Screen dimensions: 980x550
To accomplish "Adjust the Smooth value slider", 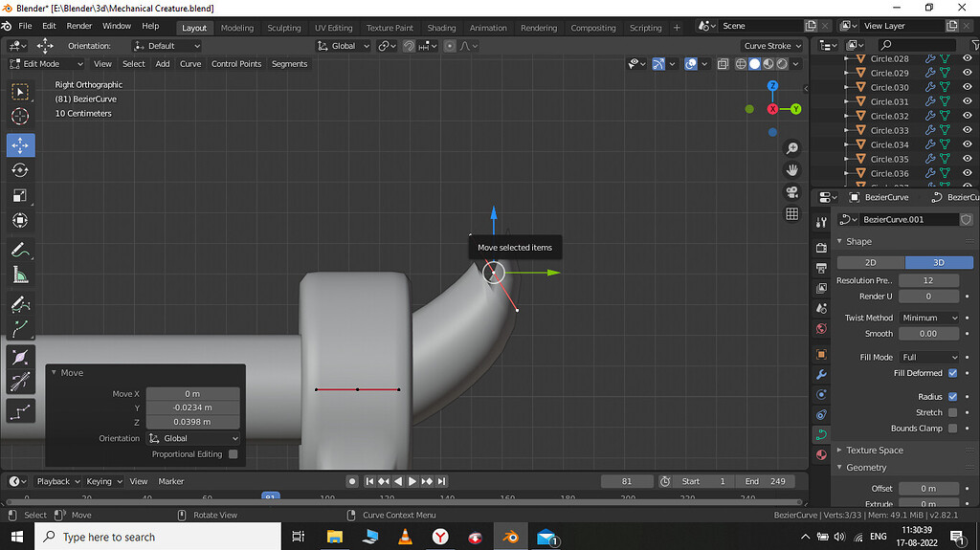I will coord(928,334).
